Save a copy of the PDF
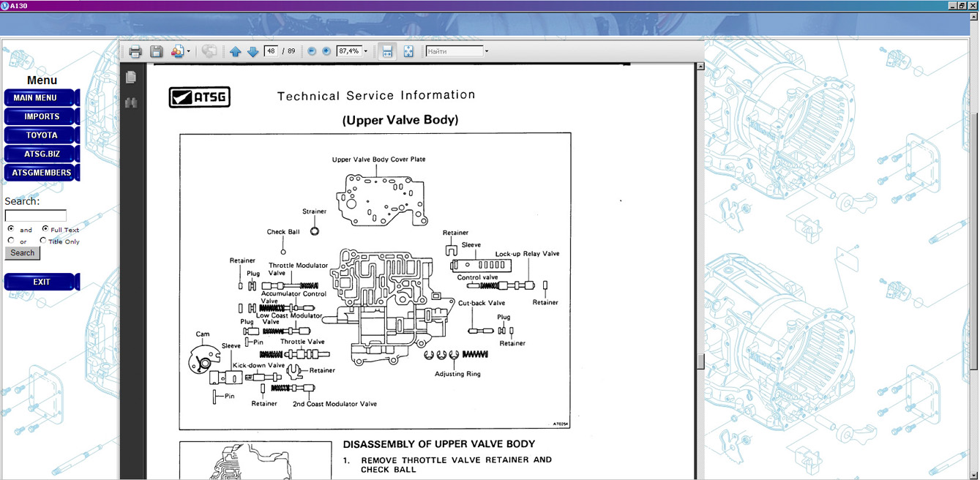The width and height of the screenshot is (980, 480). click(x=156, y=51)
